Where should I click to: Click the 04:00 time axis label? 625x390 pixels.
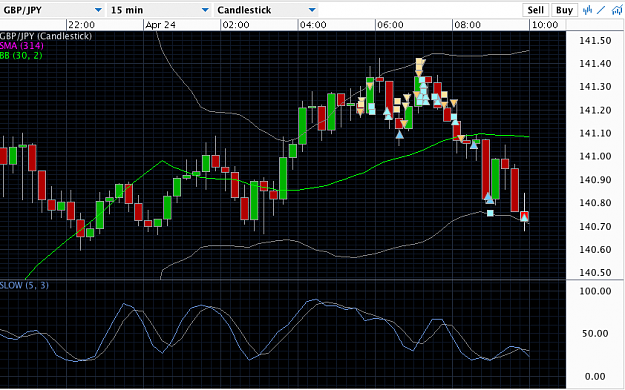tap(313, 25)
